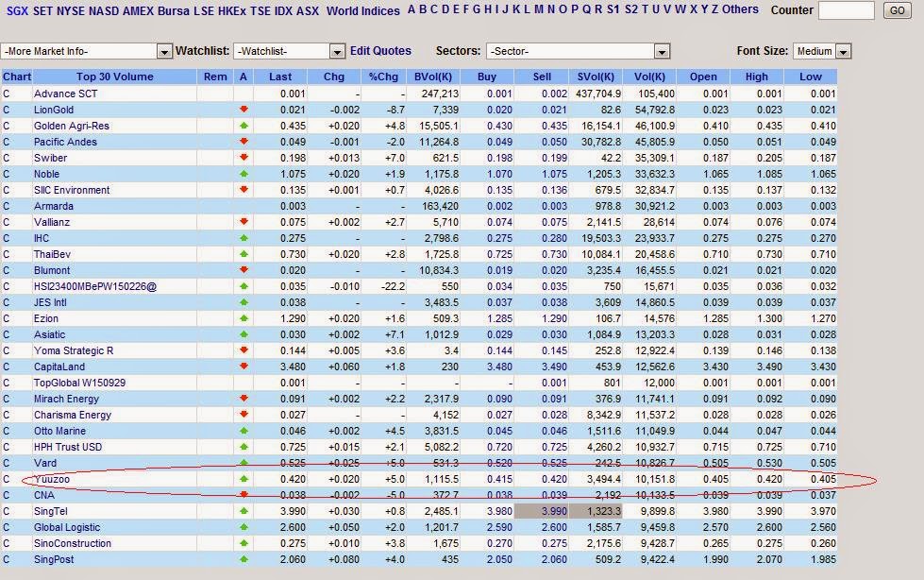Click the Counter input field
Screen dimensions: 924x580
pos(847,10)
